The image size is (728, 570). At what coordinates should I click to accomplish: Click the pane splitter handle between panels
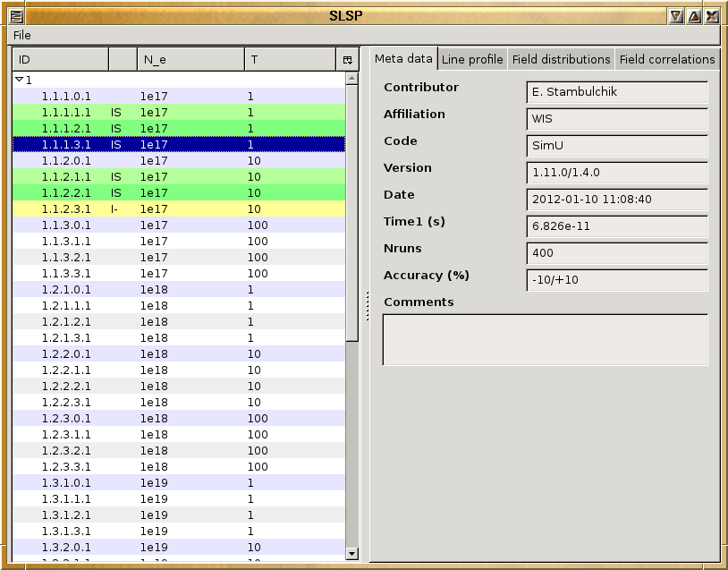pyautogui.click(x=367, y=305)
